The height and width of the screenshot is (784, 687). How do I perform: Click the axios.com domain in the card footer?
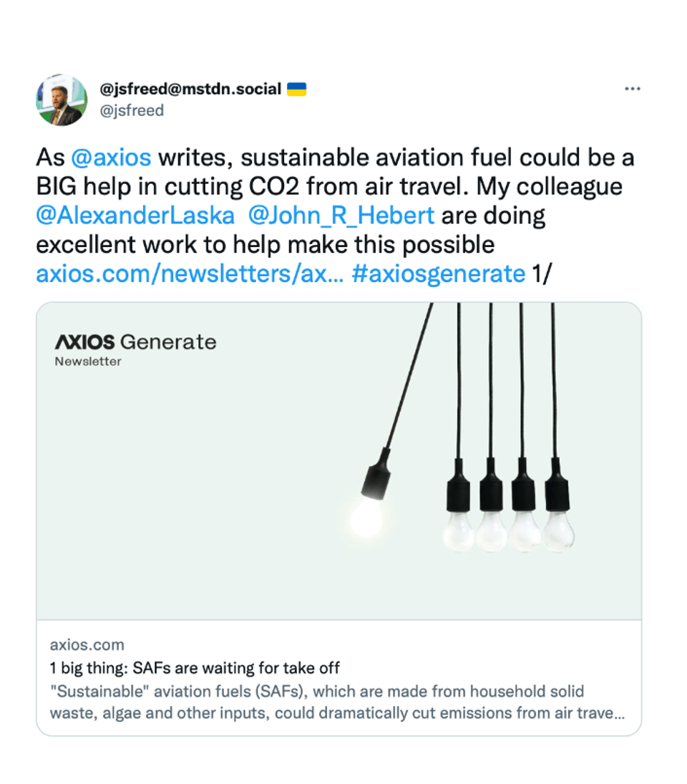[87, 645]
